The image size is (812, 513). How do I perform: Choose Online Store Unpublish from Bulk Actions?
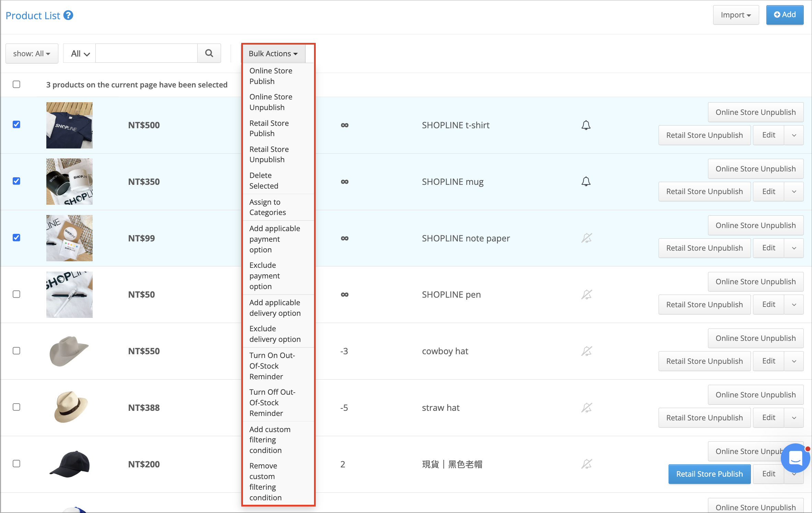pyautogui.click(x=278, y=102)
